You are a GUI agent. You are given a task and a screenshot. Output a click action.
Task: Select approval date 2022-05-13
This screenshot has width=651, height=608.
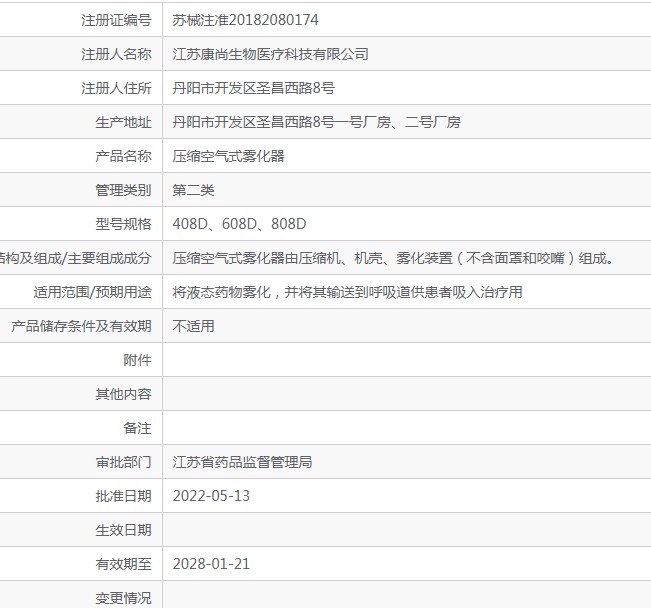[211, 496]
